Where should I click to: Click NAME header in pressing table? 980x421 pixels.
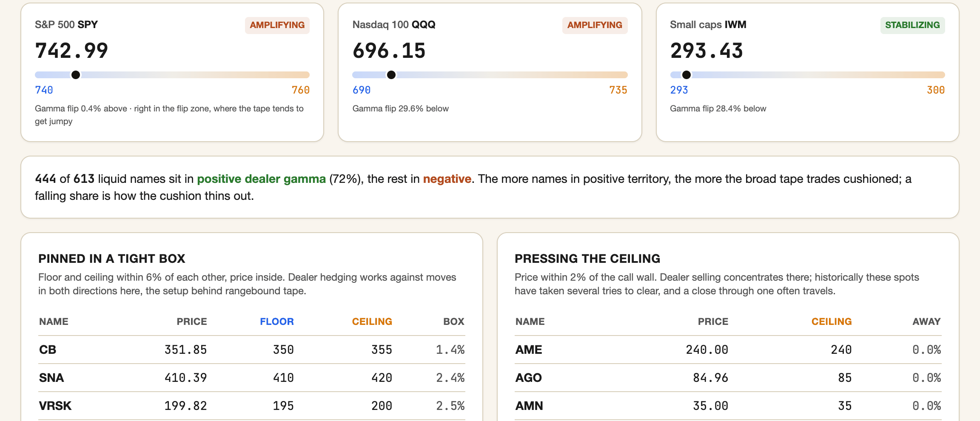(x=530, y=321)
